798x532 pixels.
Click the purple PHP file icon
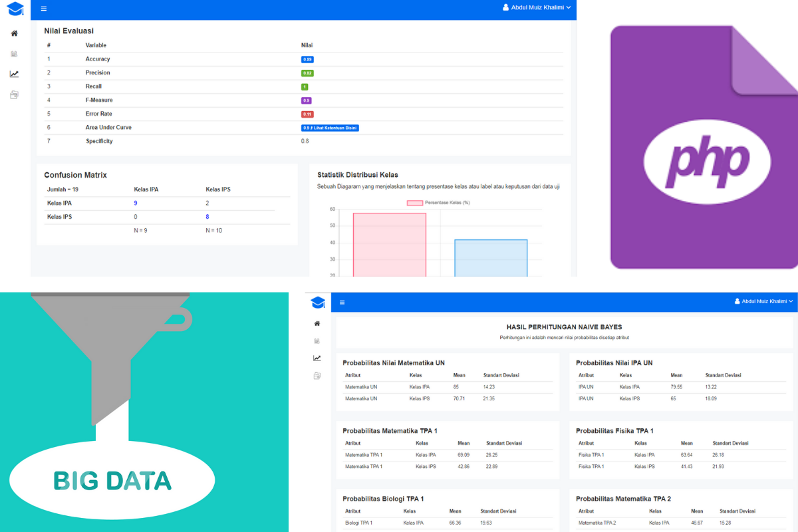pos(704,147)
